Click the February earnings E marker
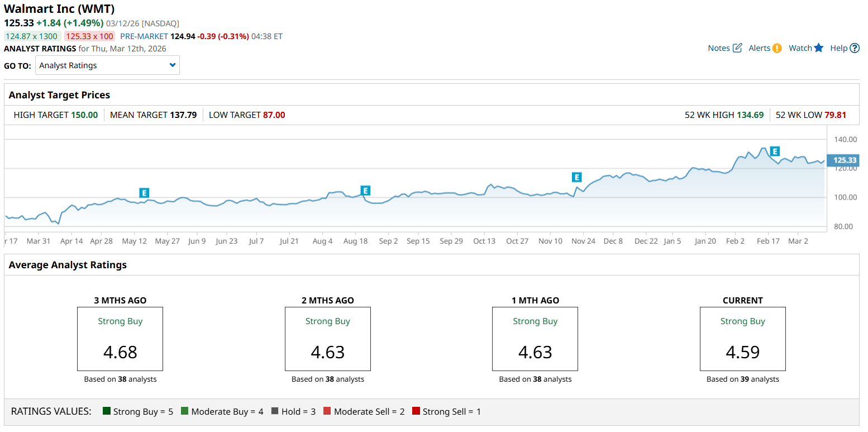This screenshot has height=432, width=868. pos(774,151)
